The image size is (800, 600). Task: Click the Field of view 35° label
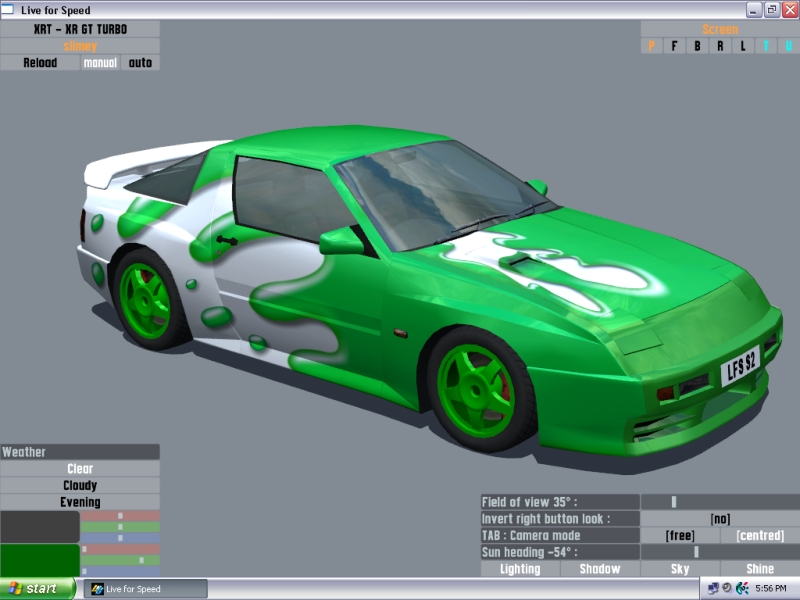pyautogui.click(x=560, y=502)
